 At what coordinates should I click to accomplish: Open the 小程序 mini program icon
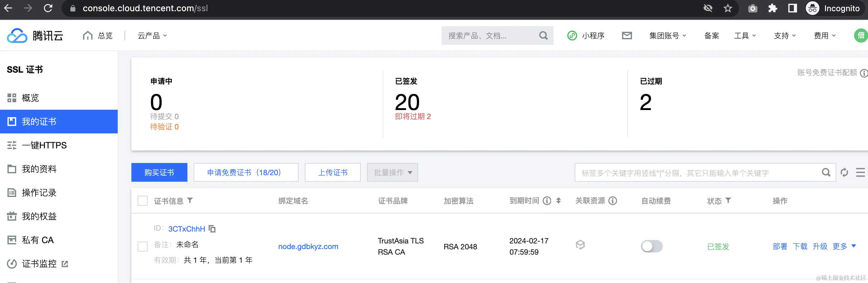click(x=572, y=36)
